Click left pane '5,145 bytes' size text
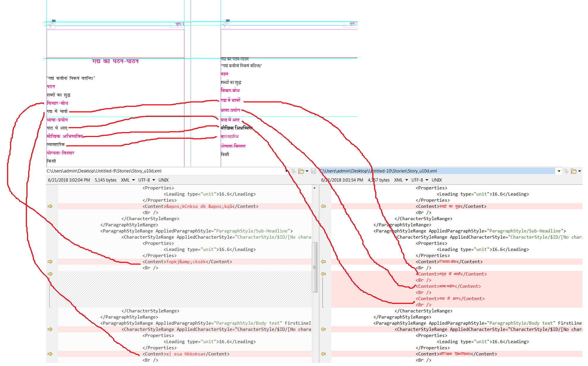 coord(106,180)
